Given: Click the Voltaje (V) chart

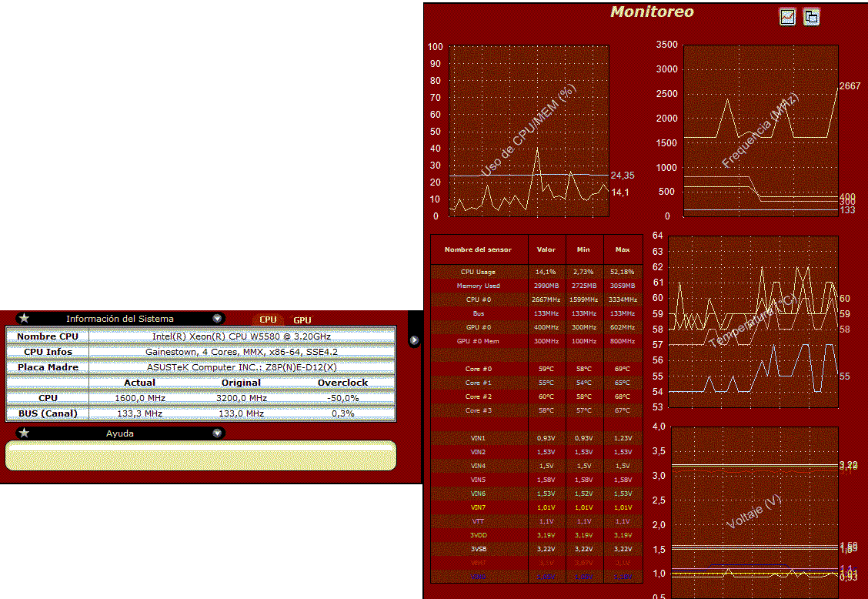Looking at the screenshot, I should click(x=754, y=513).
